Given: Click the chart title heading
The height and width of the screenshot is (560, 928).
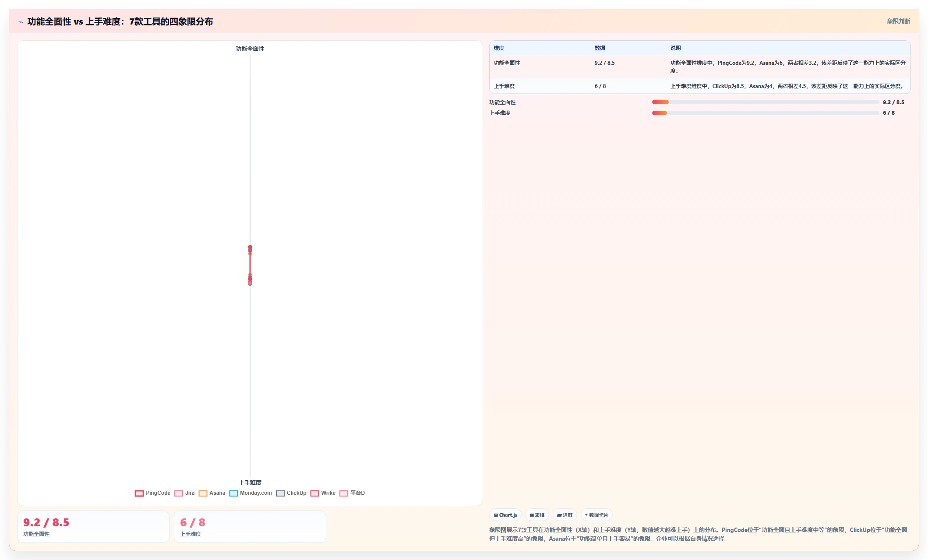Looking at the screenshot, I should click(120, 21).
